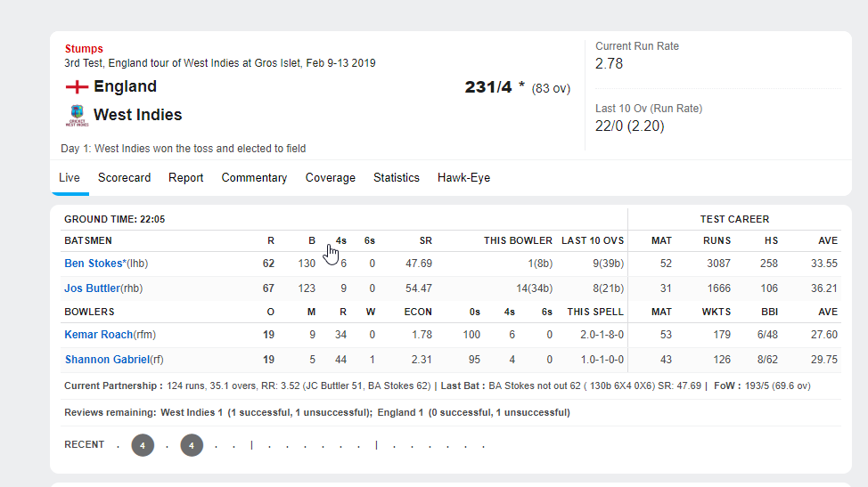Viewport: 868px width, 487px height.
Task: Click the Last 10 Ov value 22/0 (2.20)
Action: (629, 126)
